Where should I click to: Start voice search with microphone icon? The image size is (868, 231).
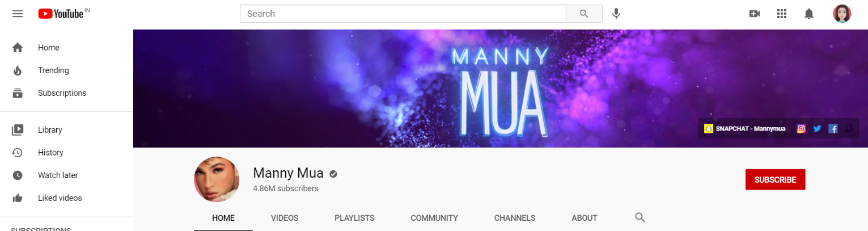616,14
